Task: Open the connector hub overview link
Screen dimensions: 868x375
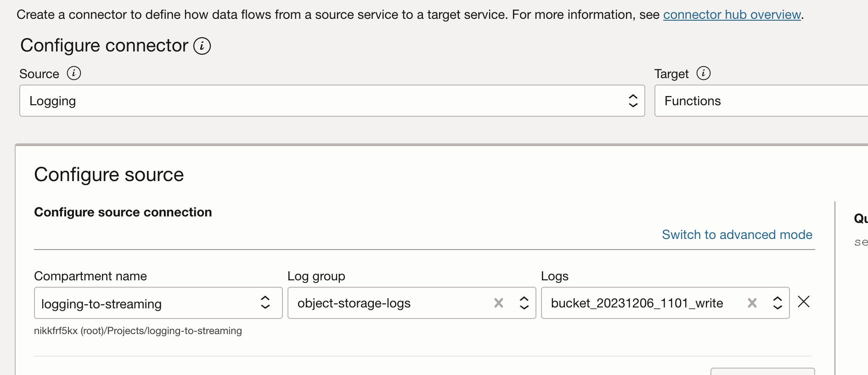Action: (x=732, y=15)
